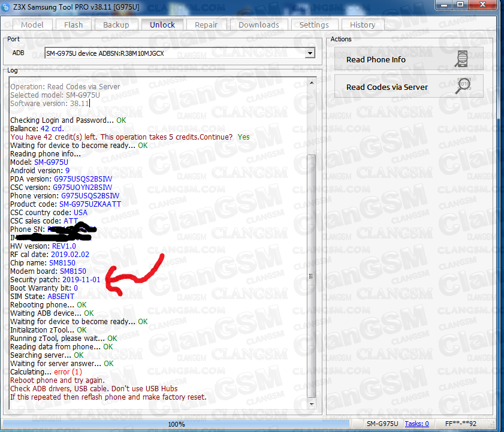Go to the Repair tab
The height and width of the screenshot is (432, 504).
point(206,25)
